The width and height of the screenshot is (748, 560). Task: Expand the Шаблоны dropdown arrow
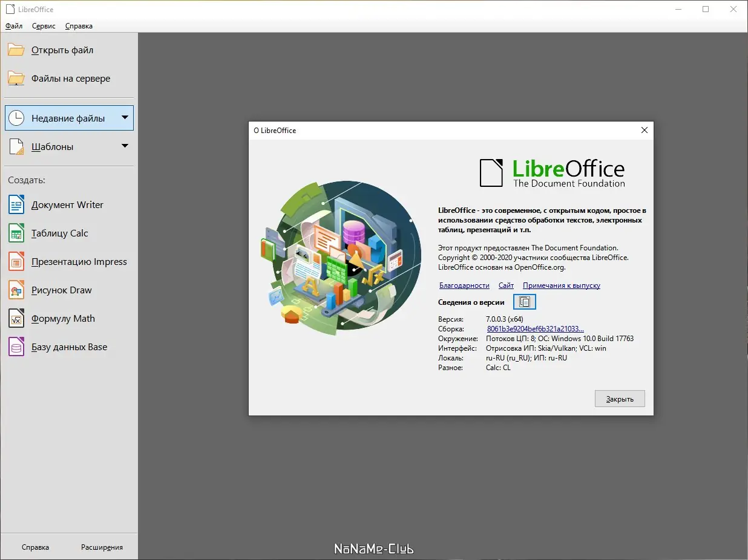(125, 146)
